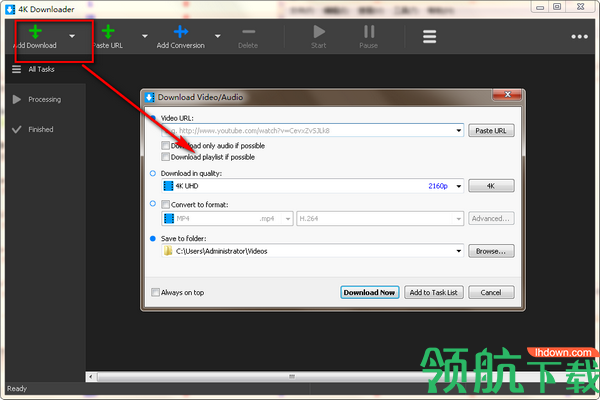Click the All Tasks list icon
This screenshot has height=400, width=600.
click(16, 69)
